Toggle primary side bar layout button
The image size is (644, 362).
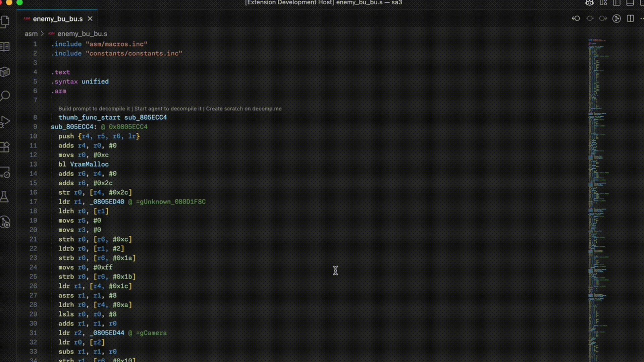pos(616,3)
